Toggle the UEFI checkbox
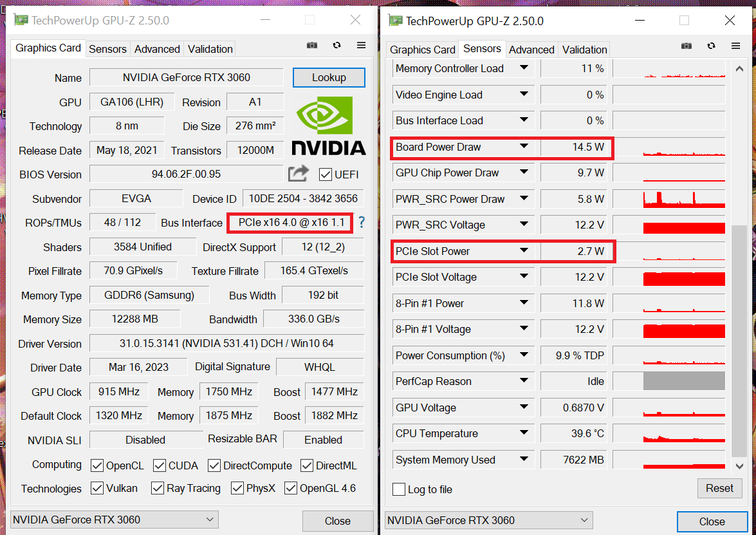Screen dimensions: 756x535 coord(326,174)
